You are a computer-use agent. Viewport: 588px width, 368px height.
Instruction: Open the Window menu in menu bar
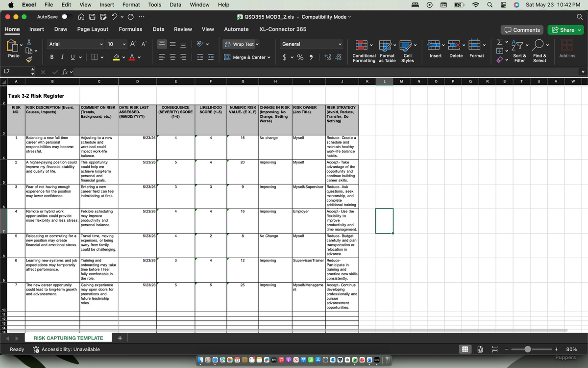(200, 4)
